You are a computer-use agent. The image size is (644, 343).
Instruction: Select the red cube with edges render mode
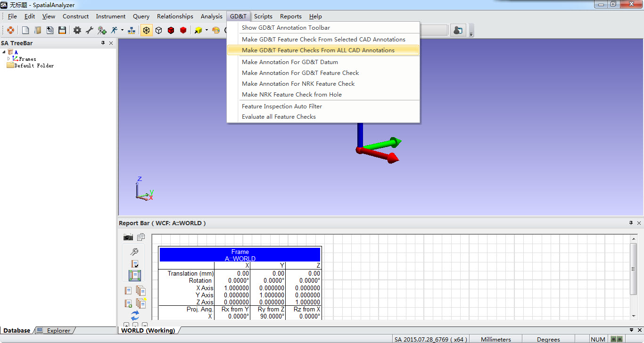(171, 30)
